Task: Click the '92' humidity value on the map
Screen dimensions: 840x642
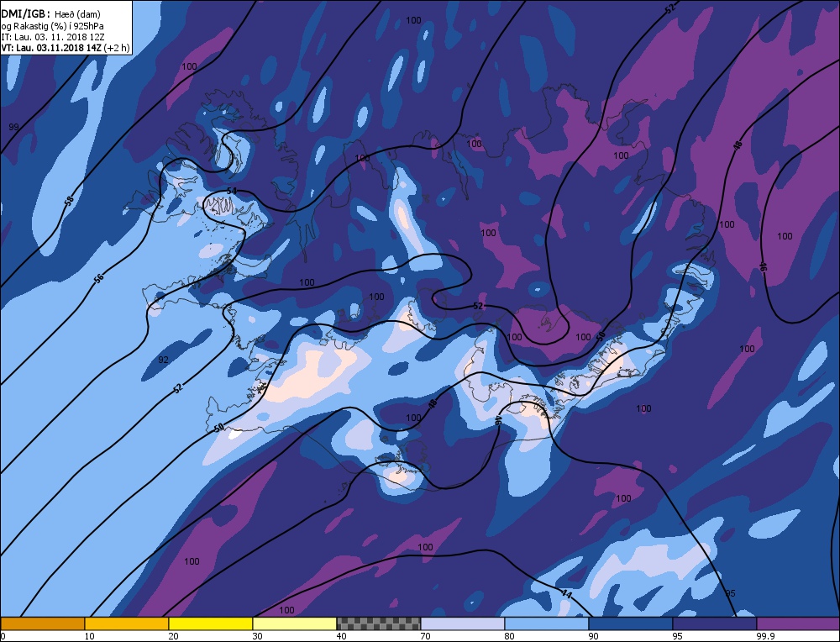Action: tap(164, 360)
